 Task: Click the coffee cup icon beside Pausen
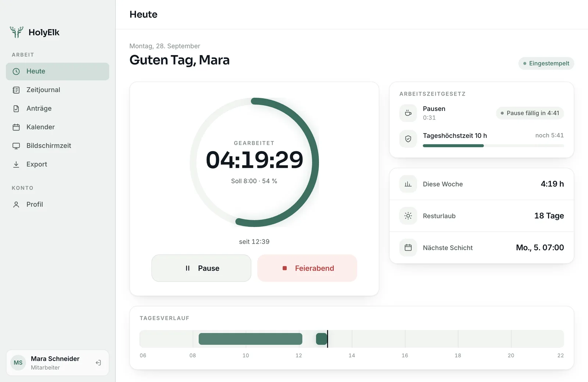click(408, 113)
